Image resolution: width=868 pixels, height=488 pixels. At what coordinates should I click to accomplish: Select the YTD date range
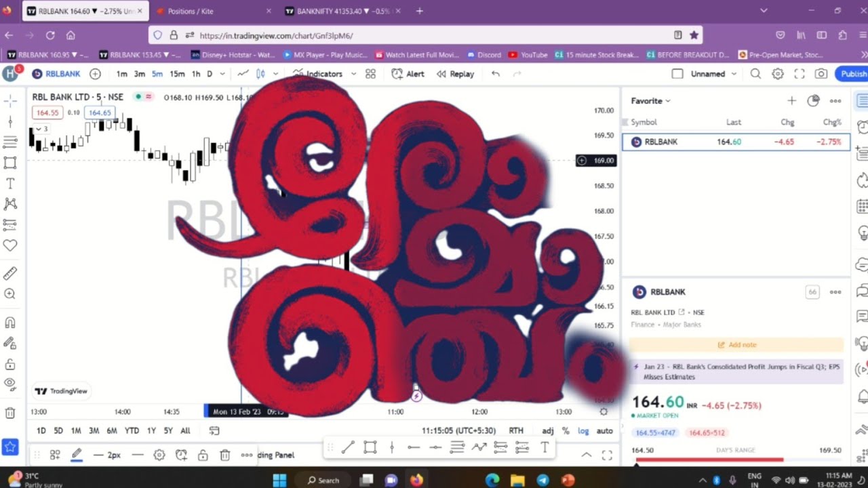pos(132,430)
